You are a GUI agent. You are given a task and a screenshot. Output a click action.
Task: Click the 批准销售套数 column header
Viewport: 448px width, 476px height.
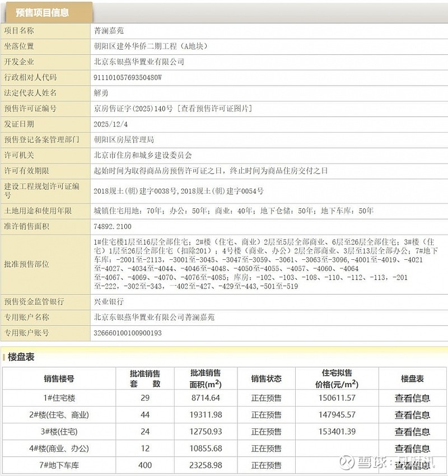pos(145,379)
